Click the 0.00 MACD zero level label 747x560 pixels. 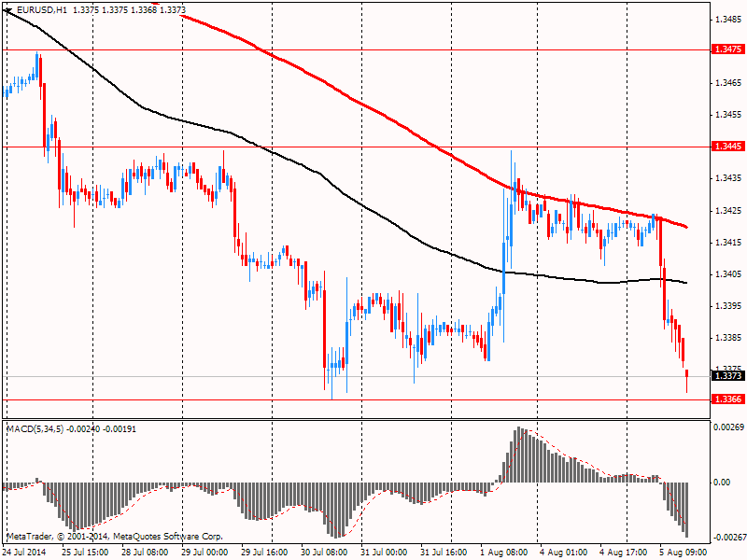pyautogui.click(x=722, y=483)
